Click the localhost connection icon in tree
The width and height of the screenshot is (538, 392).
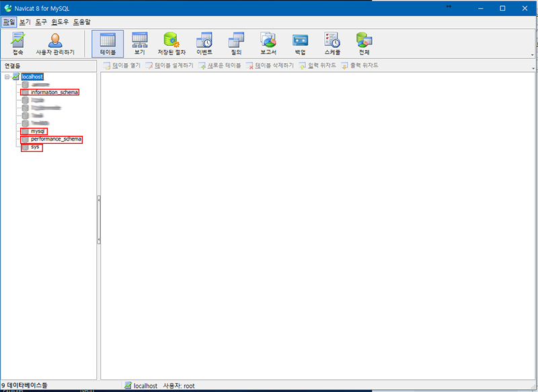[15, 77]
